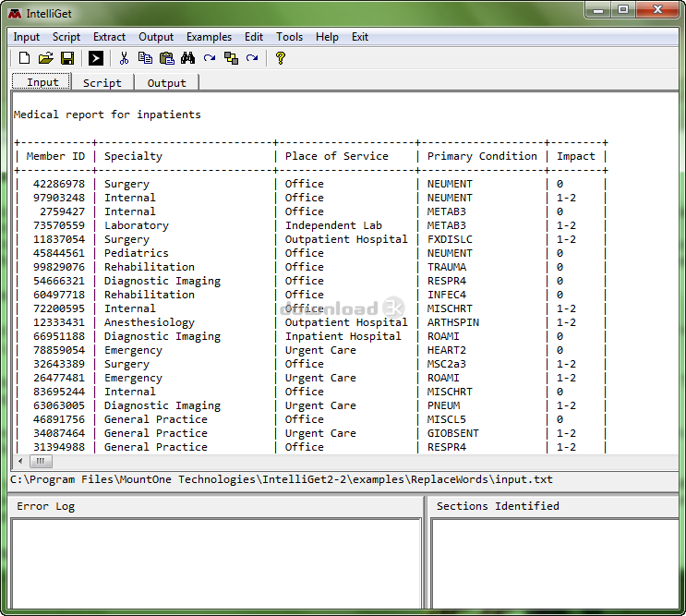This screenshot has width=686, height=616.
Task: Click Exit in the menu bar
Action: click(x=360, y=37)
